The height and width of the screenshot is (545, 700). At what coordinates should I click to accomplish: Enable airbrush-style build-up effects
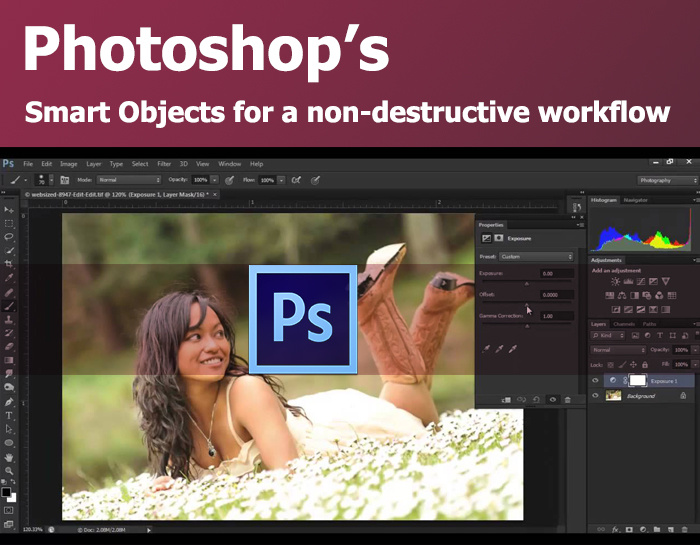pyautogui.click(x=296, y=180)
